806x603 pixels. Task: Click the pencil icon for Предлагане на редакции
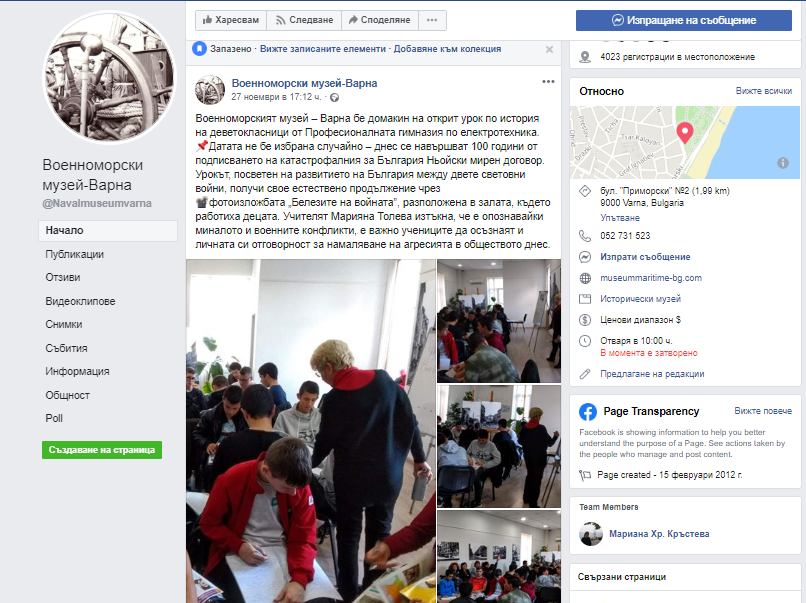(x=585, y=374)
